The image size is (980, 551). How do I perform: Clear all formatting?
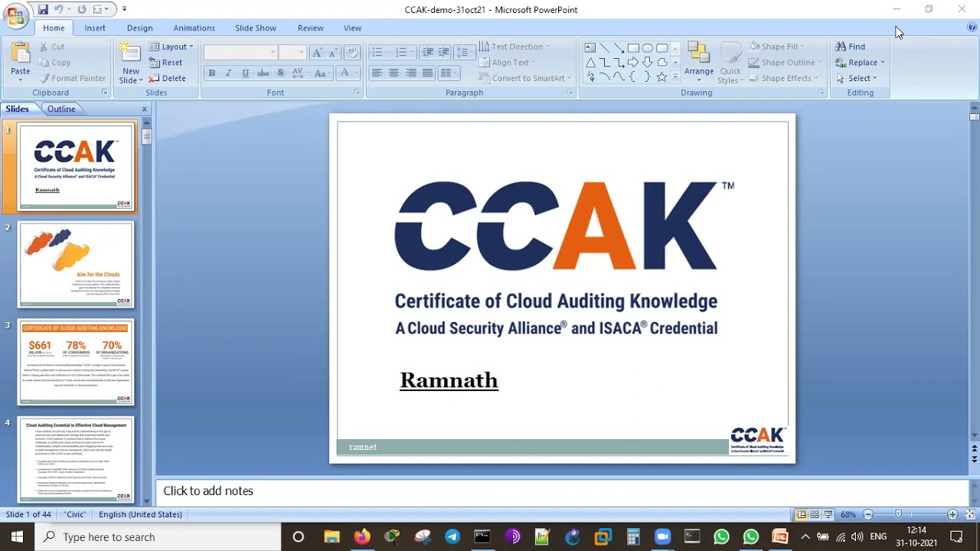click(352, 52)
